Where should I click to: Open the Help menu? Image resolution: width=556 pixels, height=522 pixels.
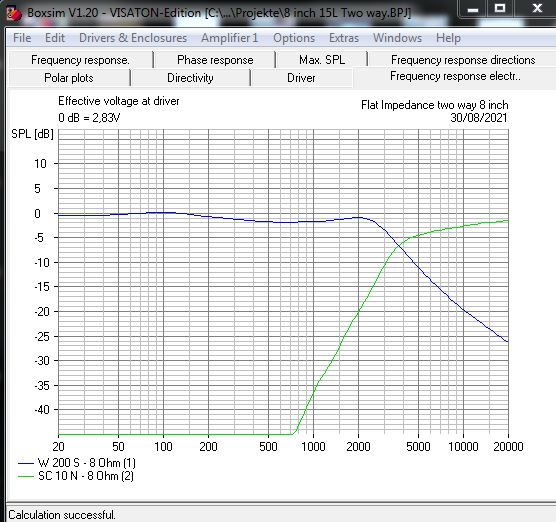click(449, 38)
